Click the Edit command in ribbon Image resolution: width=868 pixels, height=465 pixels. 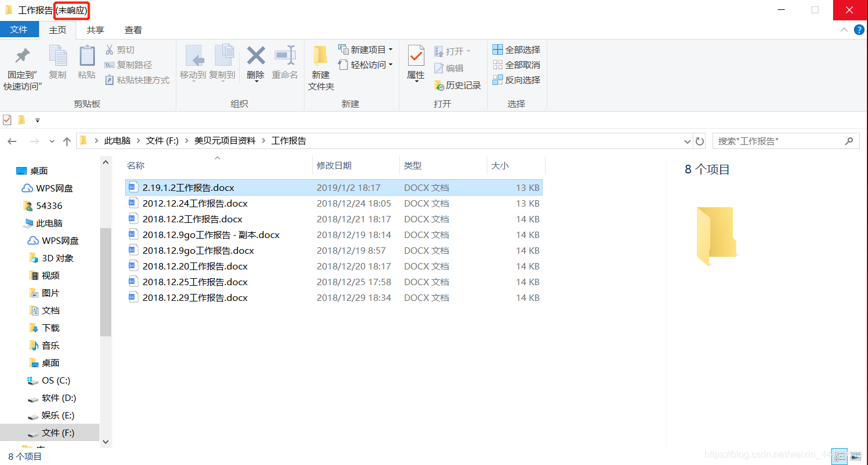pyautogui.click(x=449, y=68)
